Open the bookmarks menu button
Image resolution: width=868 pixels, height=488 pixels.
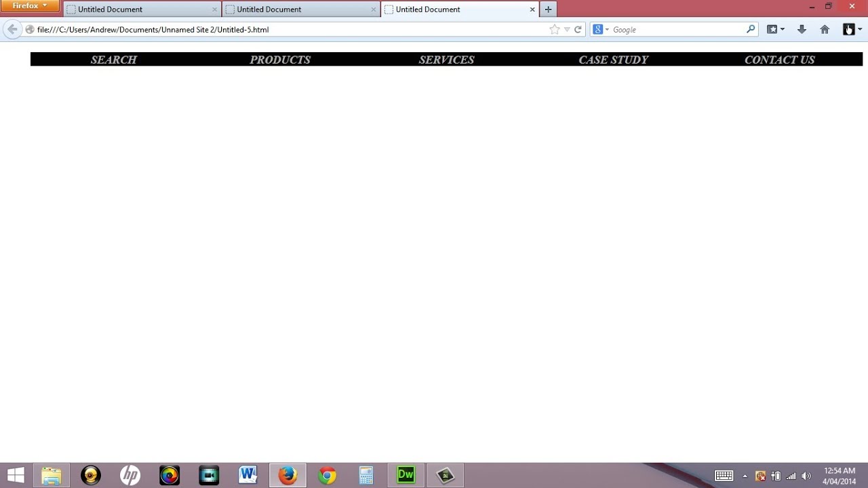(775, 30)
